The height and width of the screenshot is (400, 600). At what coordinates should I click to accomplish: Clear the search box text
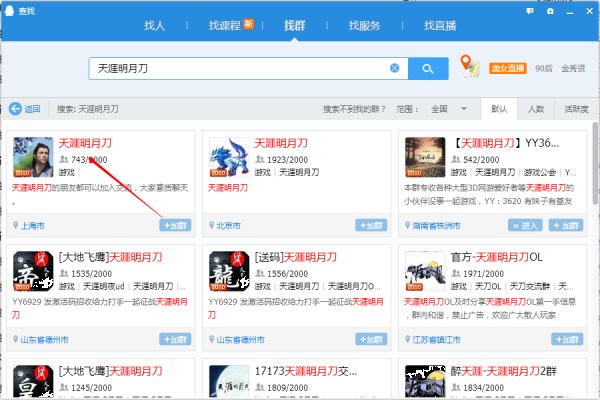(395, 68)
